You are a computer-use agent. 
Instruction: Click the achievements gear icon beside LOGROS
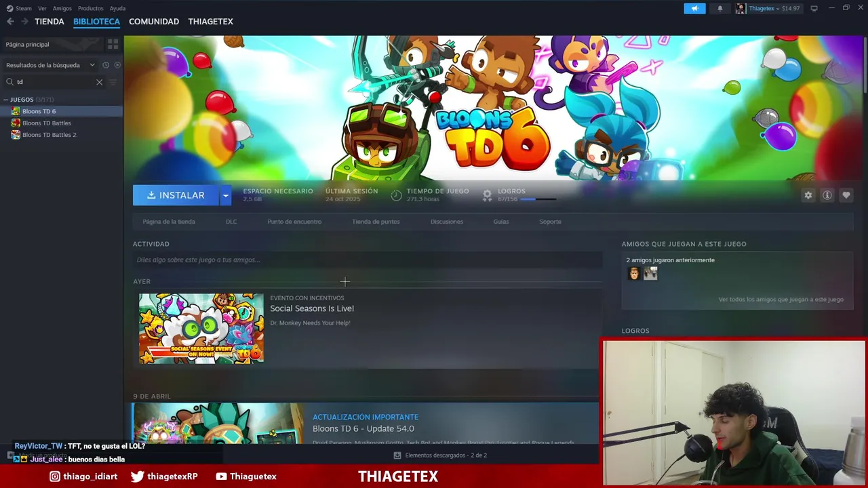pos(487,195)
